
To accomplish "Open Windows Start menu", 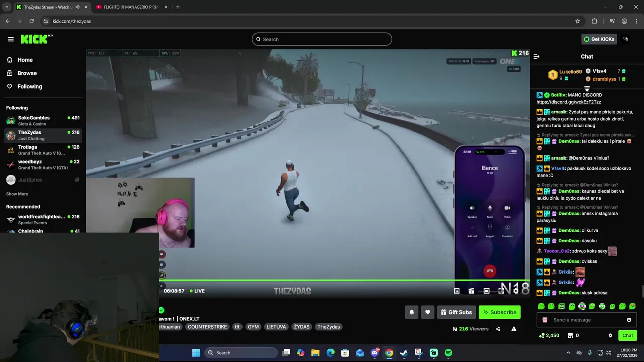I will pyautogui.click(x=196, y=353).
